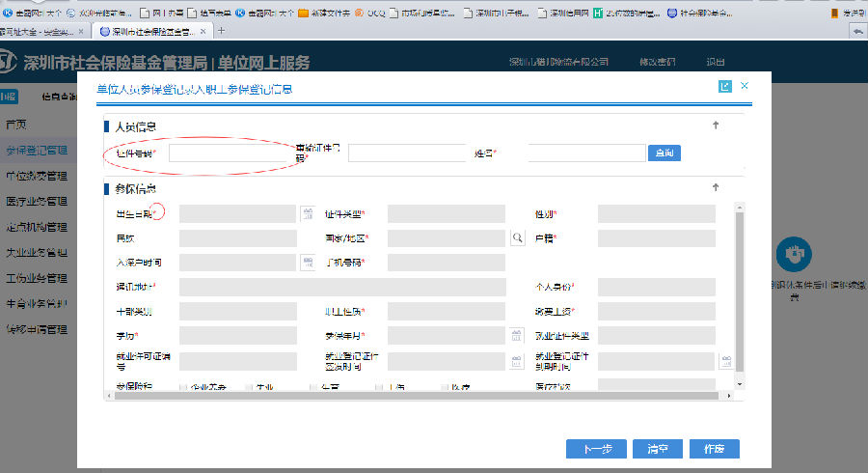
Task: Open the 参保登记管理 sidebar menu
Action: click(37, 151)
